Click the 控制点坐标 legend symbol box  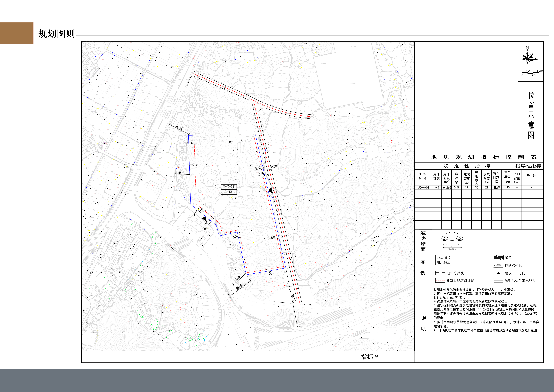pos(498,265)
